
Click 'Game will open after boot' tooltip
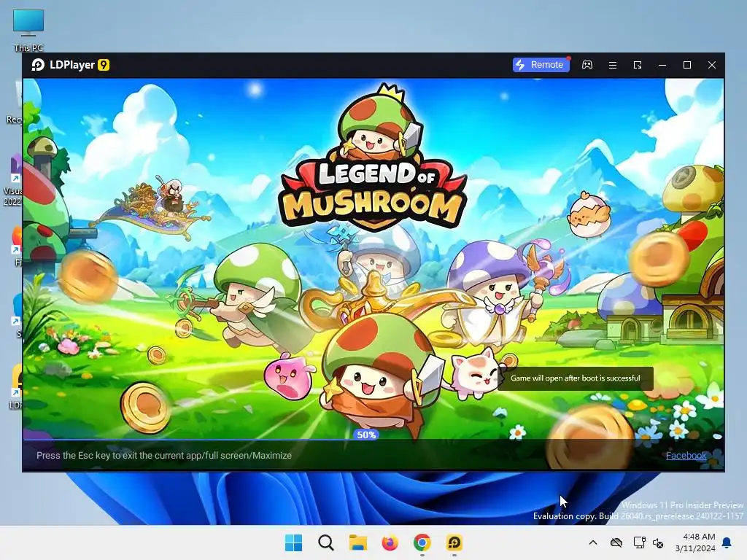[x=576, y=378]
